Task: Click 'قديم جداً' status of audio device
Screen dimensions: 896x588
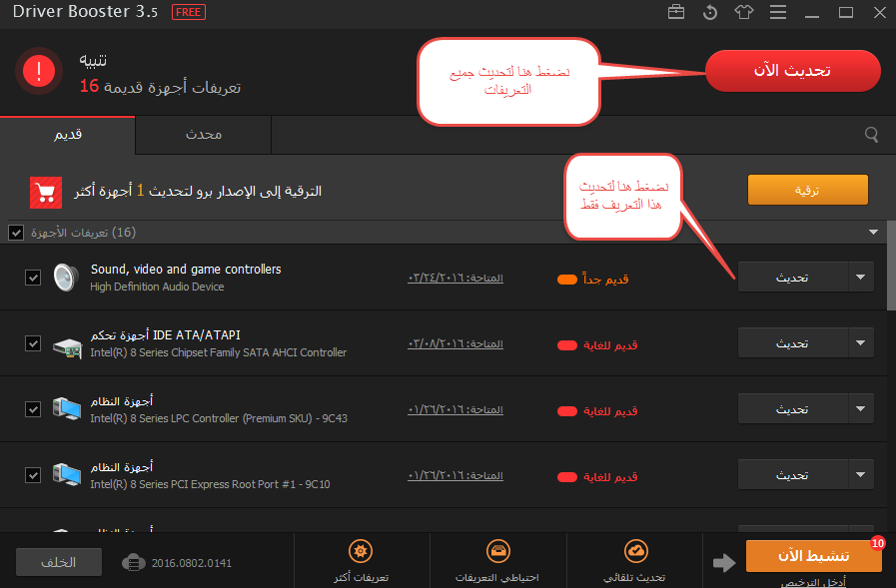Action: 593,280
